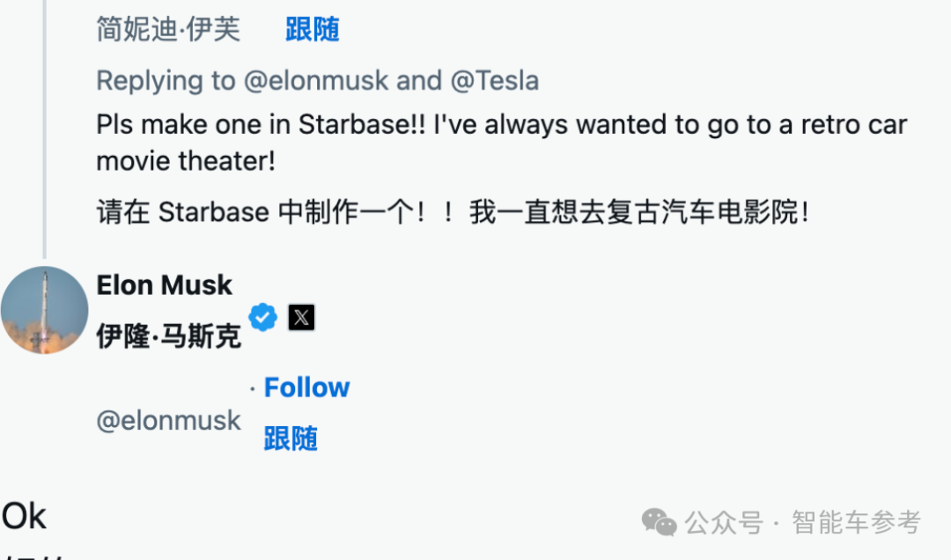This screenshot has height=560, width=951.
Task: Open the @Tesla mention in the reply line
Action: pos(495,80)
